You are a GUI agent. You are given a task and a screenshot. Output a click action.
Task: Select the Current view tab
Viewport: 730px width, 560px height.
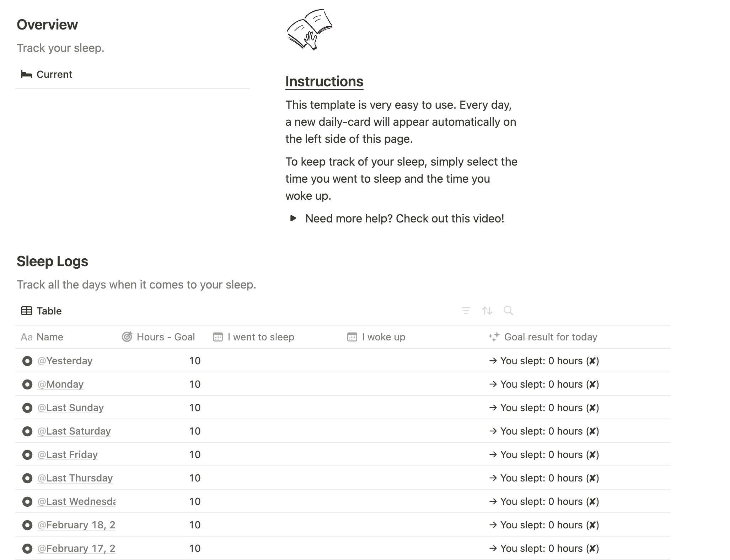(x=47, y=74)
